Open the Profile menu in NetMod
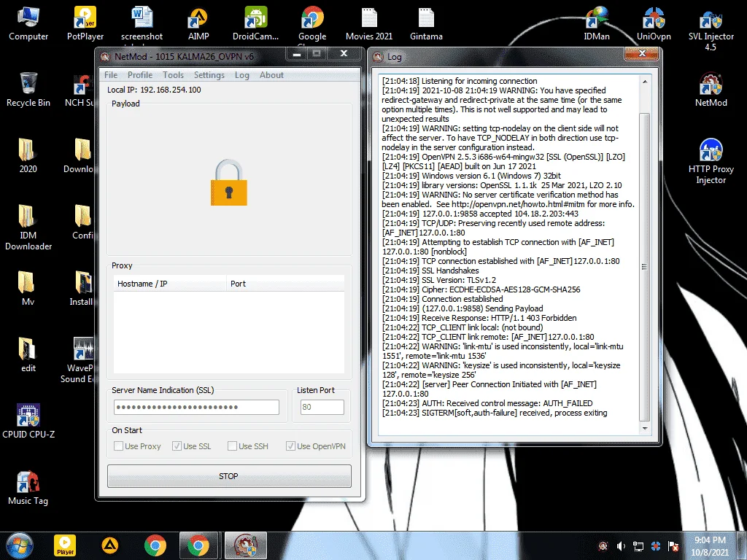Screen dimensions: 747x560 [140, 75]
